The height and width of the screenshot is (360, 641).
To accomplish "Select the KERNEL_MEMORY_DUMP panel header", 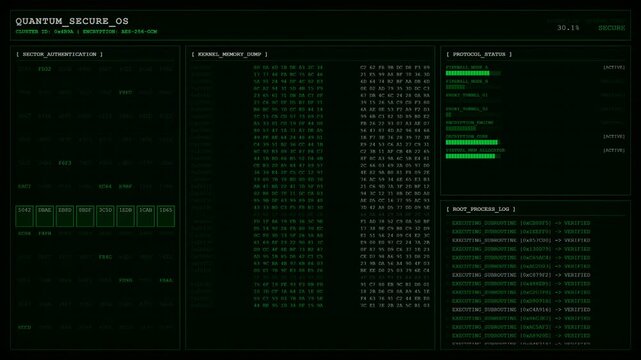I will (229, 54).
